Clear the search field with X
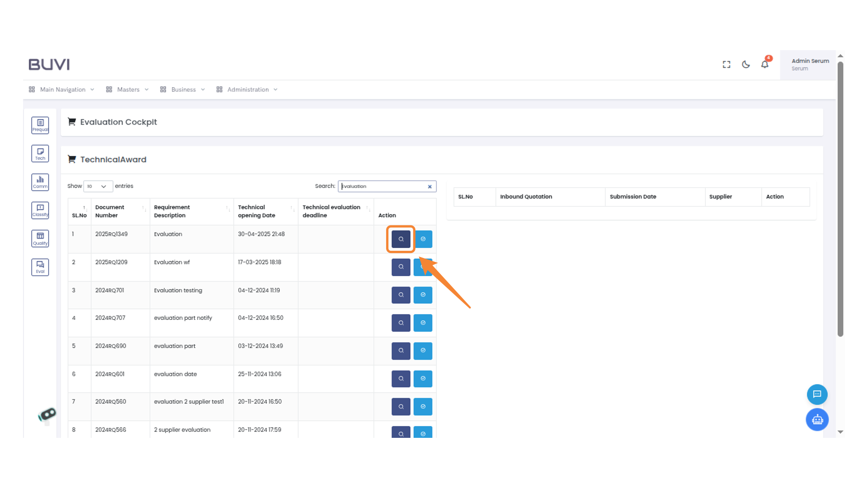This screenshot has height=488, width=868. (x=429, y=187)
